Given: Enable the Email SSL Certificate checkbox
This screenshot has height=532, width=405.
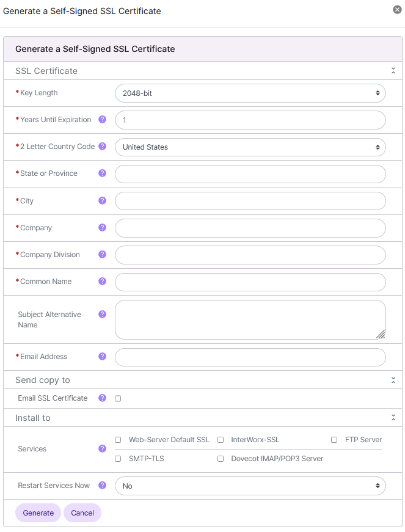Looking at the screenshot, I should tap(118, 398).
